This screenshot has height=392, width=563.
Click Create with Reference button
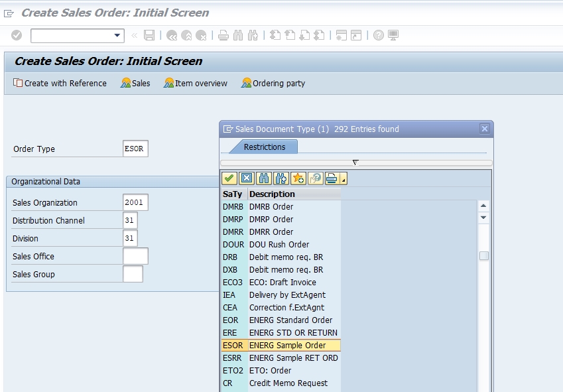[x=60, y=84]
